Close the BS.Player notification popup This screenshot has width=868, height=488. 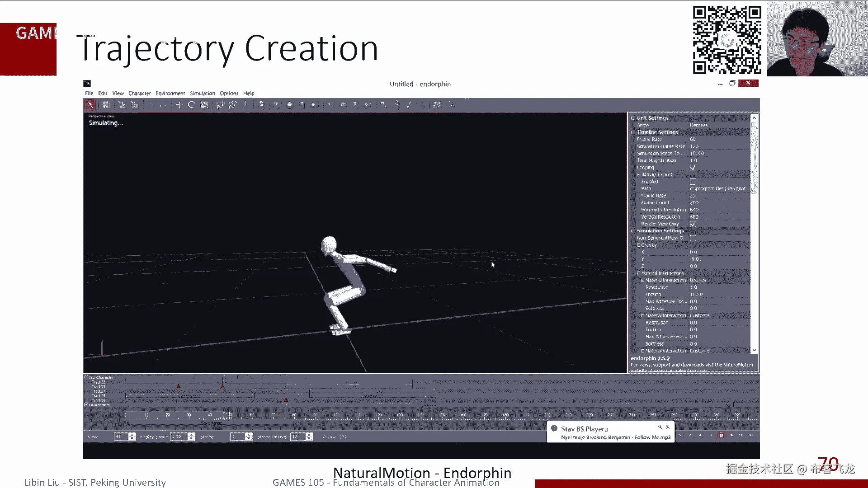(x=668, y=427)
